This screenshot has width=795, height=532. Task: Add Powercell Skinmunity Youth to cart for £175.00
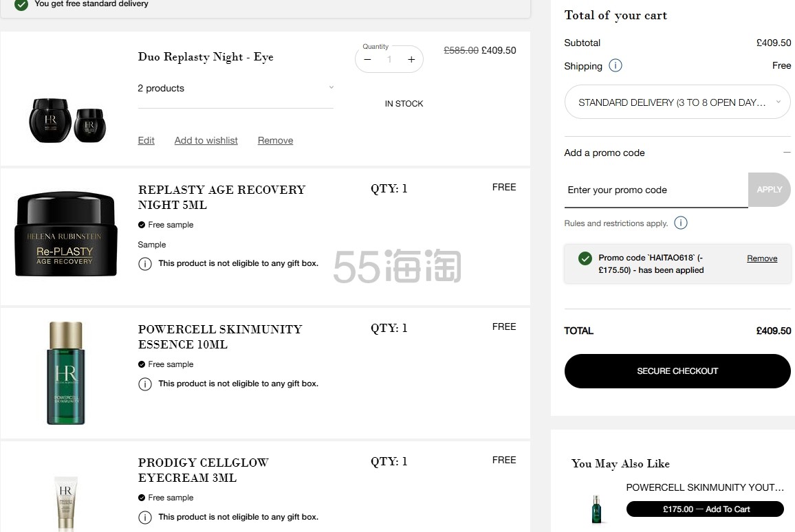[705, 509]
